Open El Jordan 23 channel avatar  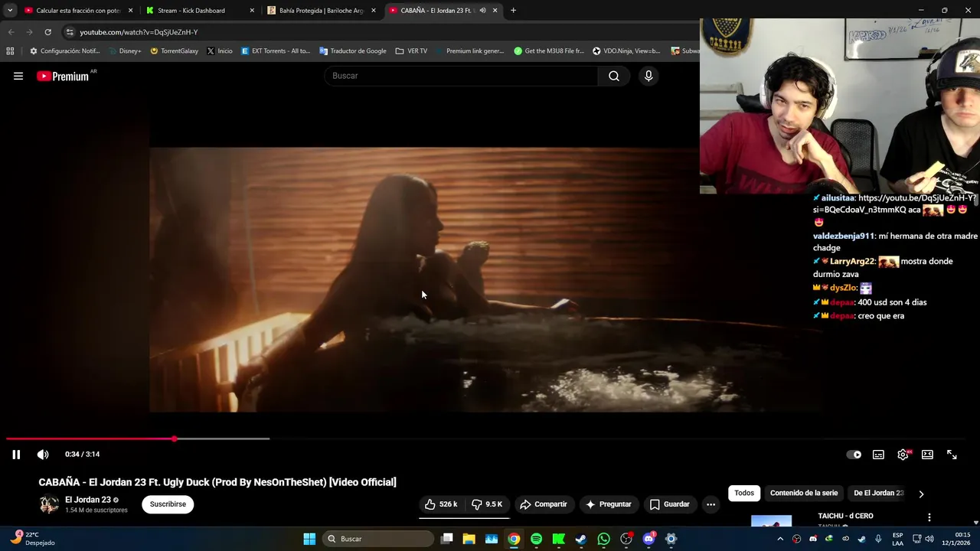tap(49, 504)
